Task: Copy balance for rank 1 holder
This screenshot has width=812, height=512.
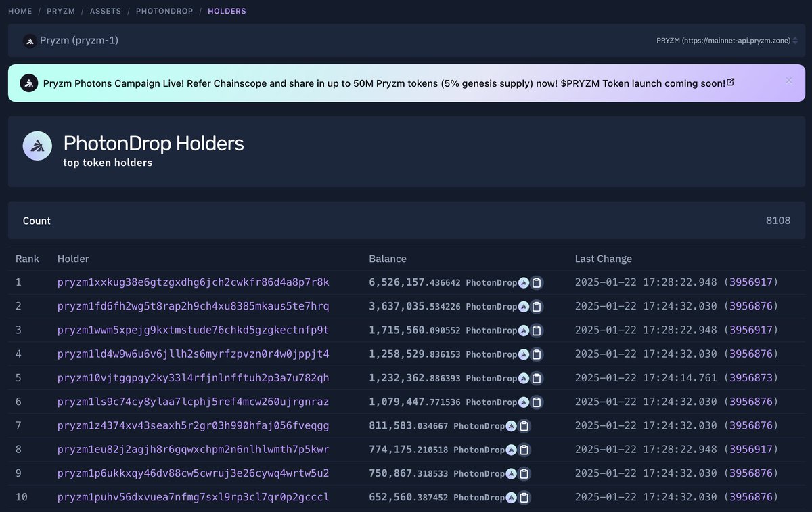Action: point(537,282)
